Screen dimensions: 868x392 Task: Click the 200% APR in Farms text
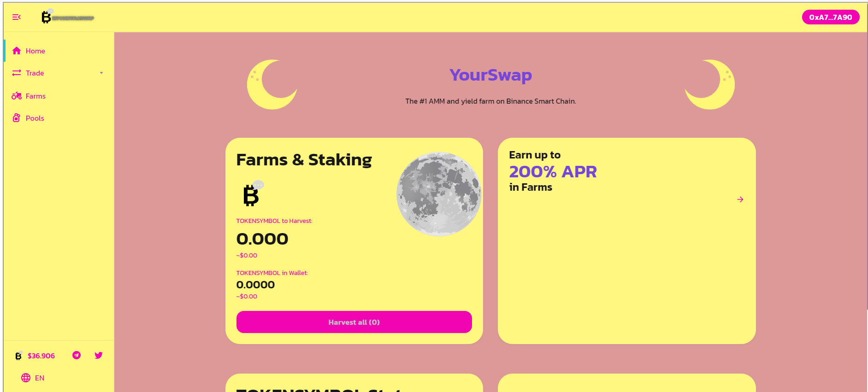[553, 172]
